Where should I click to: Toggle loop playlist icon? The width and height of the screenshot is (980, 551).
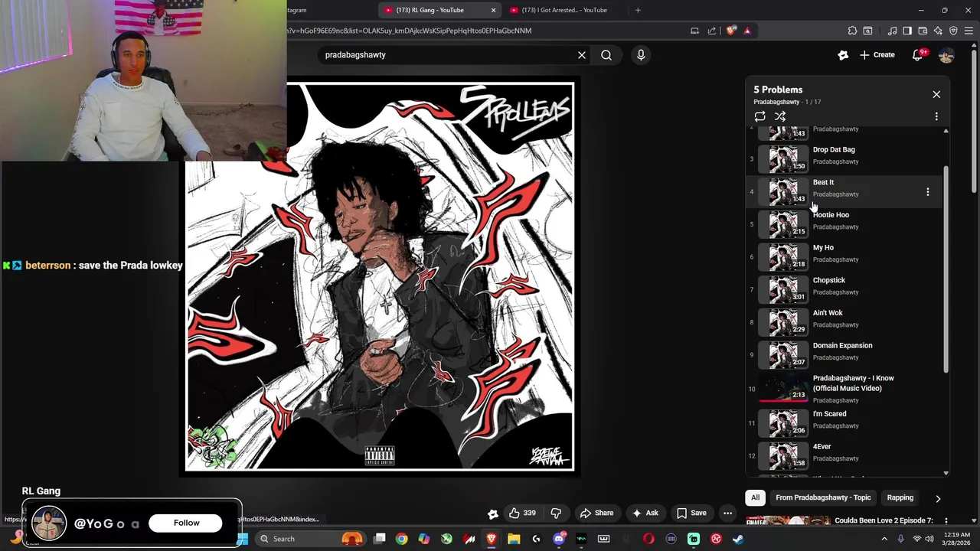coord(759,116)
